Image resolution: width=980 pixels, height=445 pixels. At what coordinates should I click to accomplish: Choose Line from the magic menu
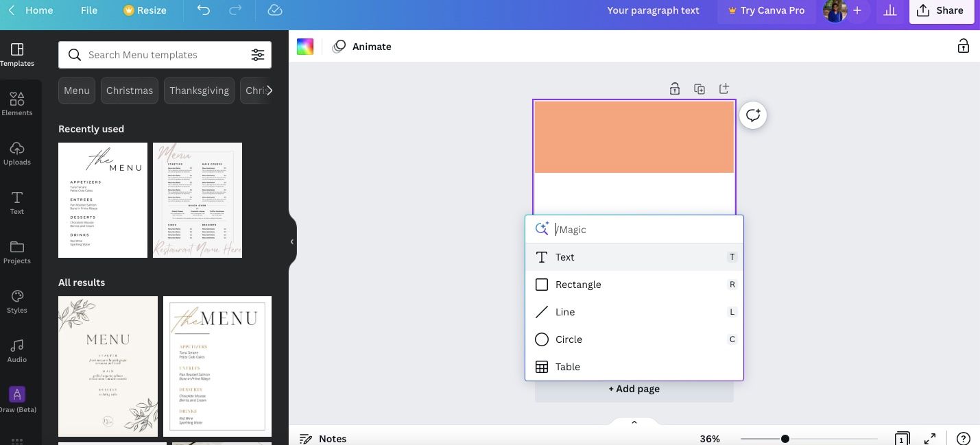tap(634, 312)
